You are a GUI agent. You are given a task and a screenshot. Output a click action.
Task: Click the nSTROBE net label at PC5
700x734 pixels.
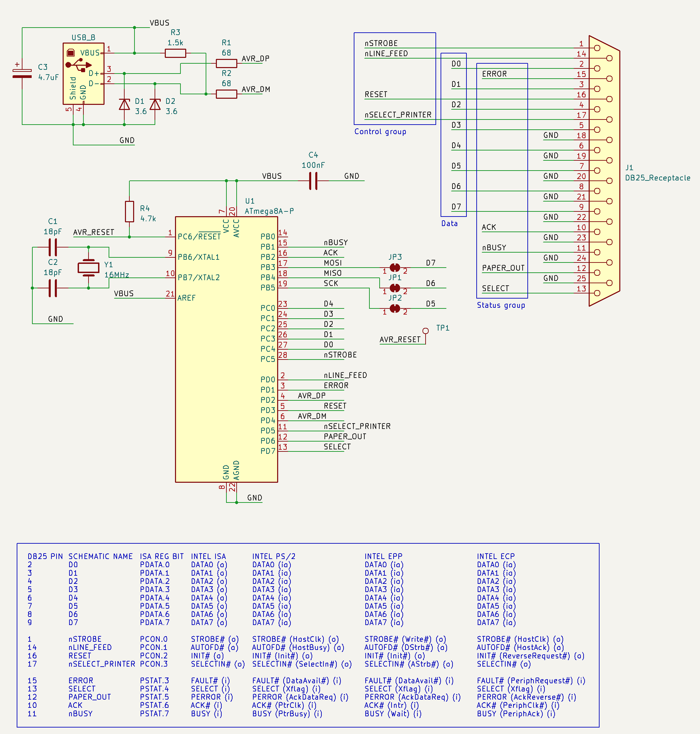click(x=340, y=355)
